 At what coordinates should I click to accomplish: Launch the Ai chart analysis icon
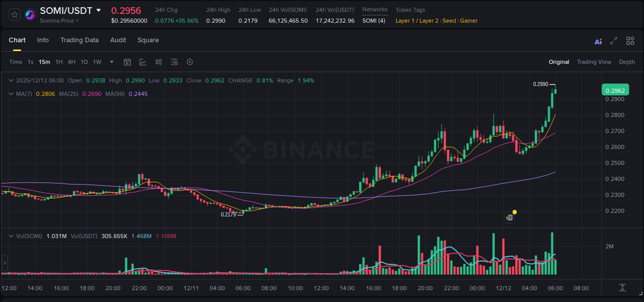pos(598,40)
